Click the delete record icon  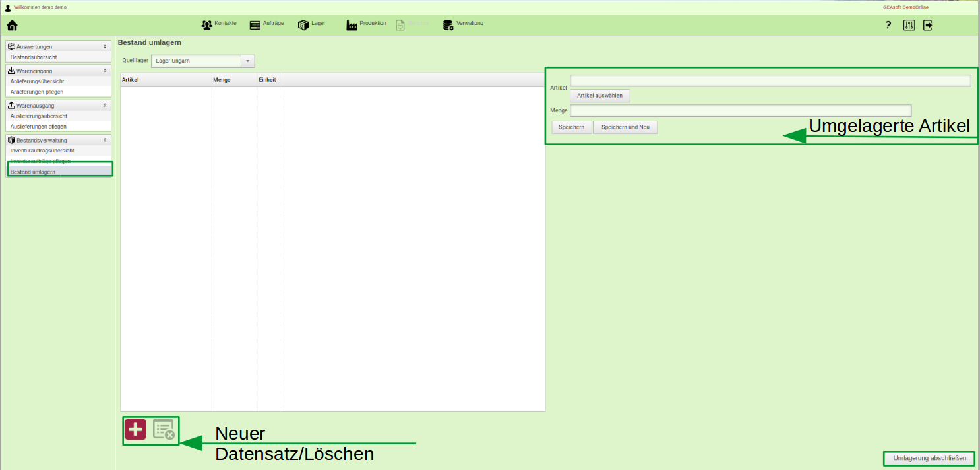[x=164, y=430]
